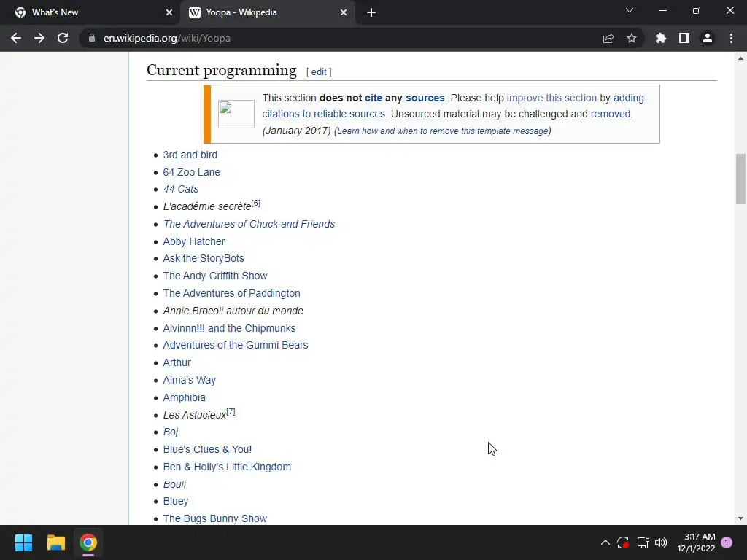Open The Bugs Bunny Show link
The width and height of the screenshot is (747, 560).
pyautogui.click(x=215, y=518)
